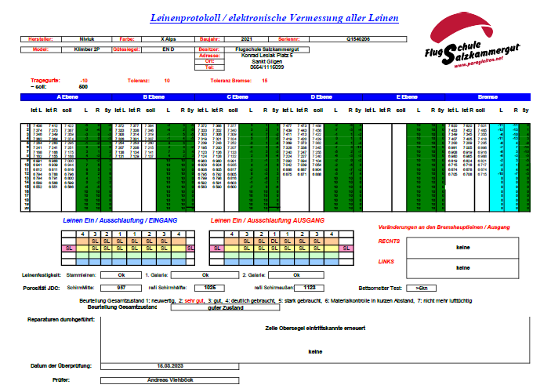The image size is (551, 392).
Task: Select the serial number 'Q1540206'
Action: pos(358,39)
